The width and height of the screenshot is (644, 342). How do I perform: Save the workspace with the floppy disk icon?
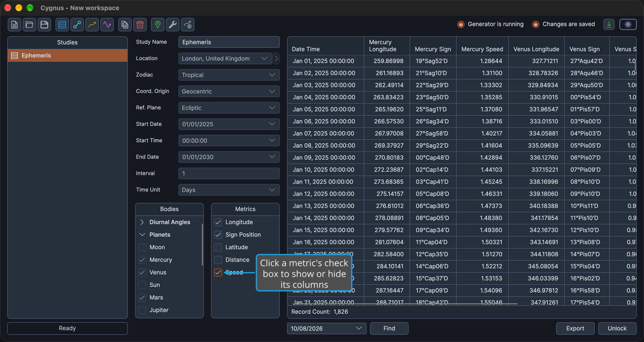[44, 25]
